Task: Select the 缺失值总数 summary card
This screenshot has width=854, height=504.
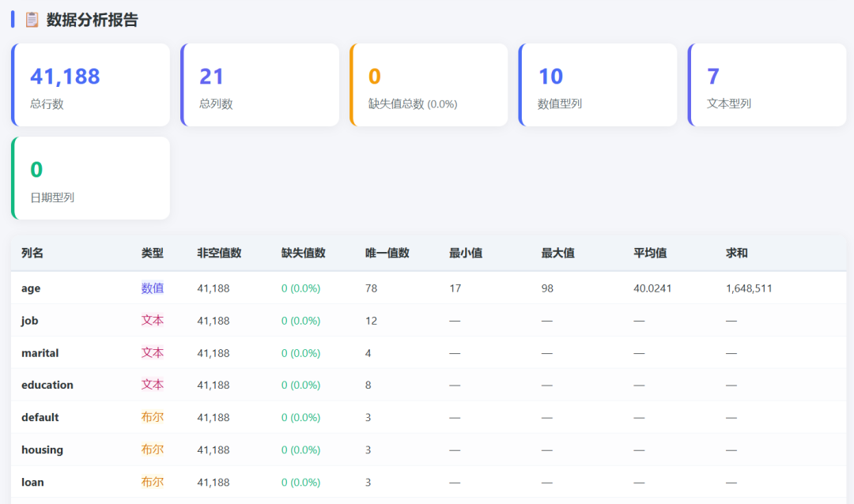Action: click(429, 85)
